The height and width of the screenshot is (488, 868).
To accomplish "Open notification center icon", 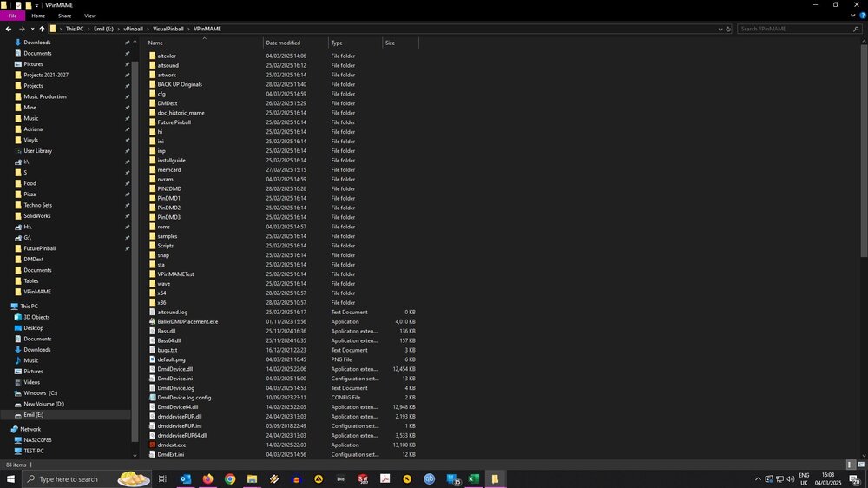I will 856,479.
